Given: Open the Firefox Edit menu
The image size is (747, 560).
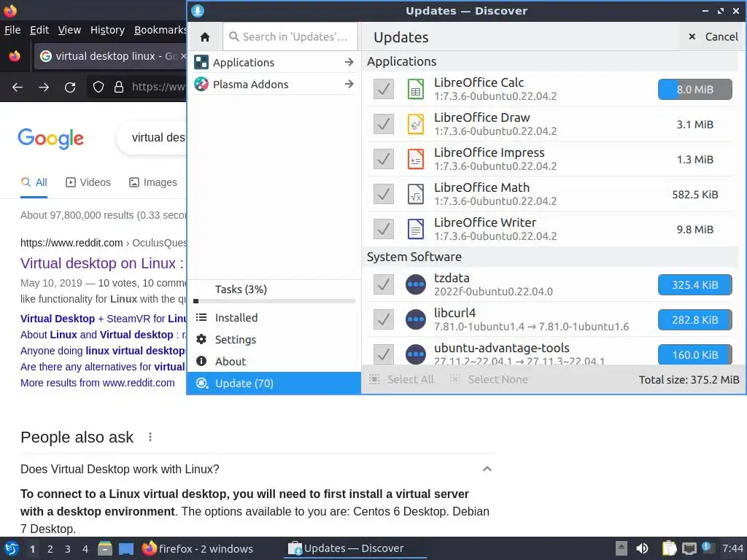Looking at the screenshot, I should [x=39, y=30].
